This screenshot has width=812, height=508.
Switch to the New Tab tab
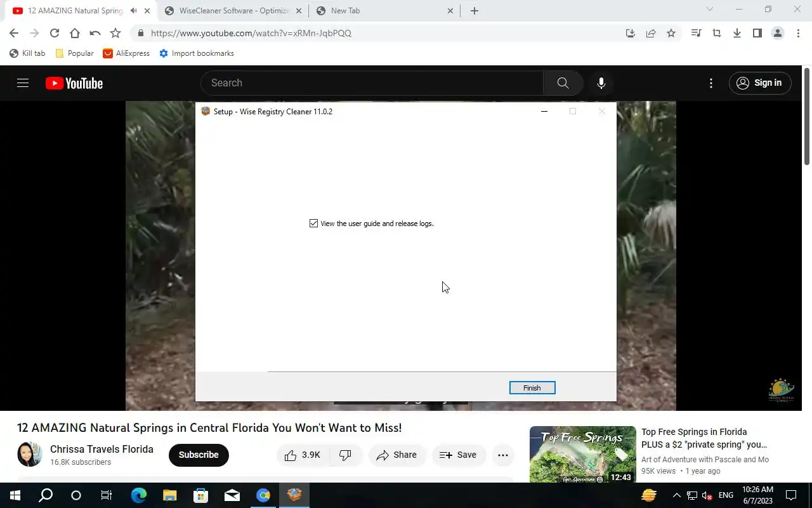[383, 11]
